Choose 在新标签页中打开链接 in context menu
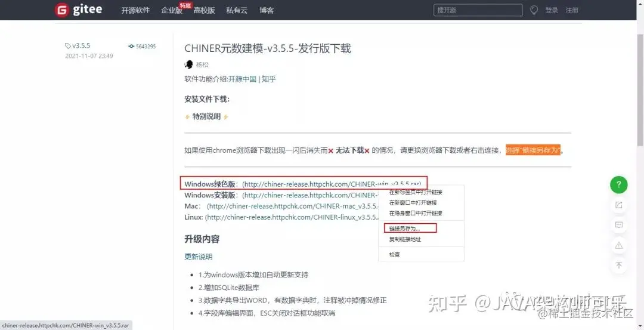This screenshot has width=644, height=330. coord(416,192)
